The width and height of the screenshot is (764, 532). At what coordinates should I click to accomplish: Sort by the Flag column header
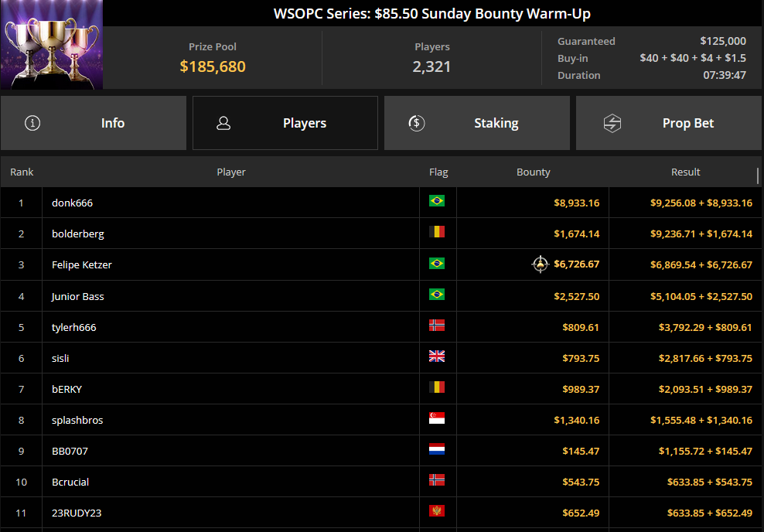point(438,172)
